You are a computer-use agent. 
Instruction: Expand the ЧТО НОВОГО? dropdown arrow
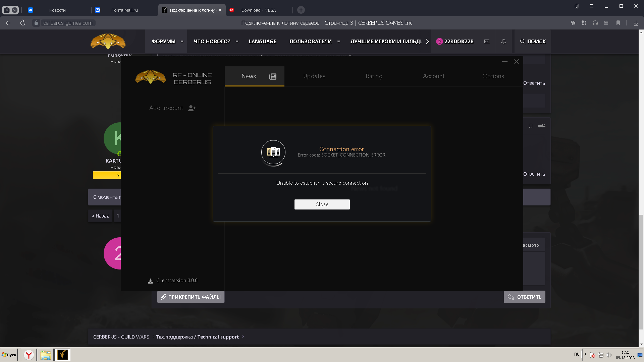click(237, 42)
